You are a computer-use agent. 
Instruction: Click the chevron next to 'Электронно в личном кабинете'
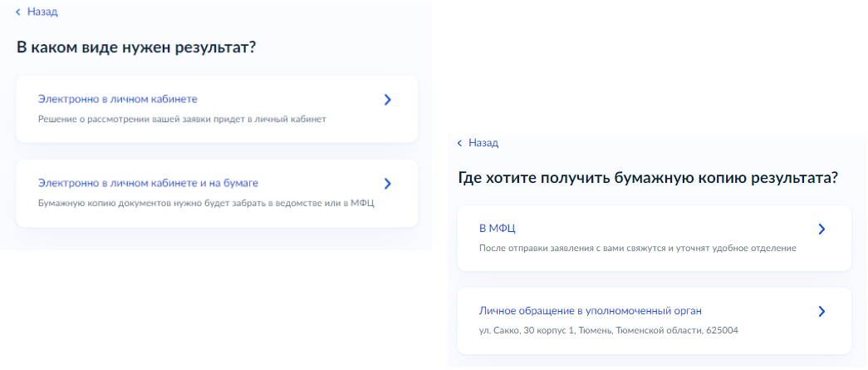(x=387, y=100)
